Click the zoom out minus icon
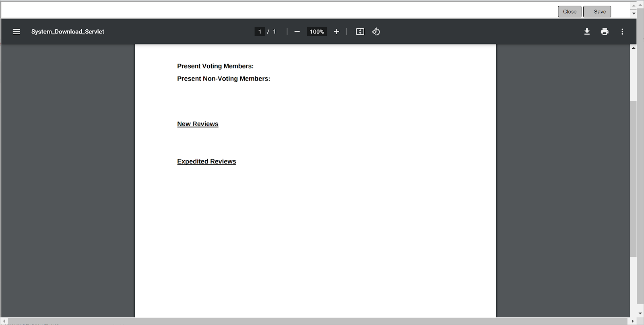This screenshot has height=325, width=644. (x=297, y=31)
